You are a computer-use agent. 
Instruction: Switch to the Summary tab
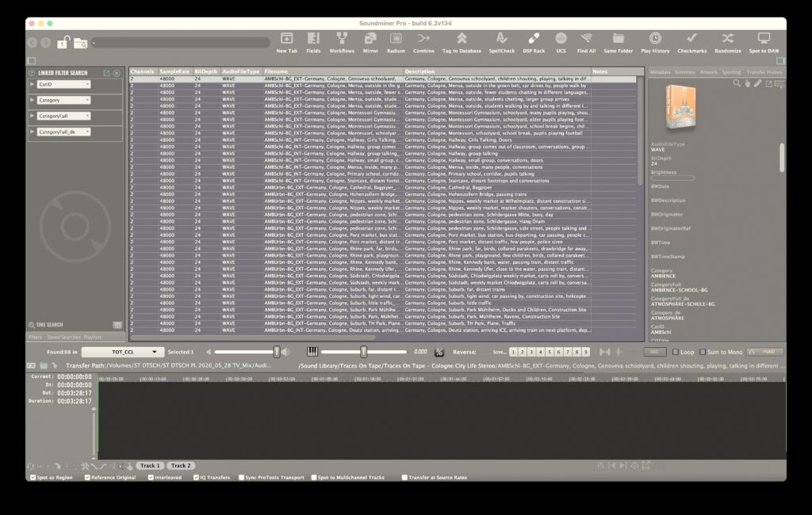(x=684, y=72)
